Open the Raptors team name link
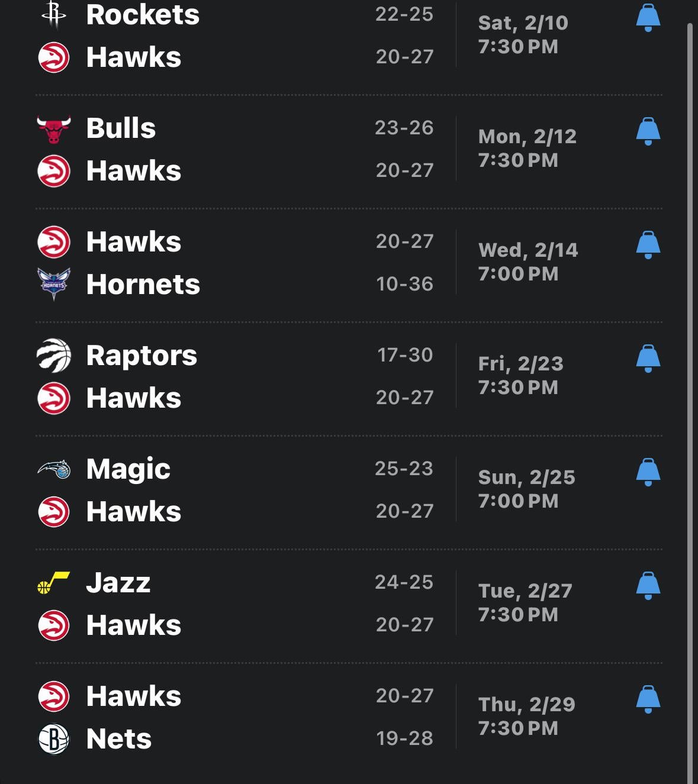Viewport: 698px width, 784px height. [x=141, y=356]
